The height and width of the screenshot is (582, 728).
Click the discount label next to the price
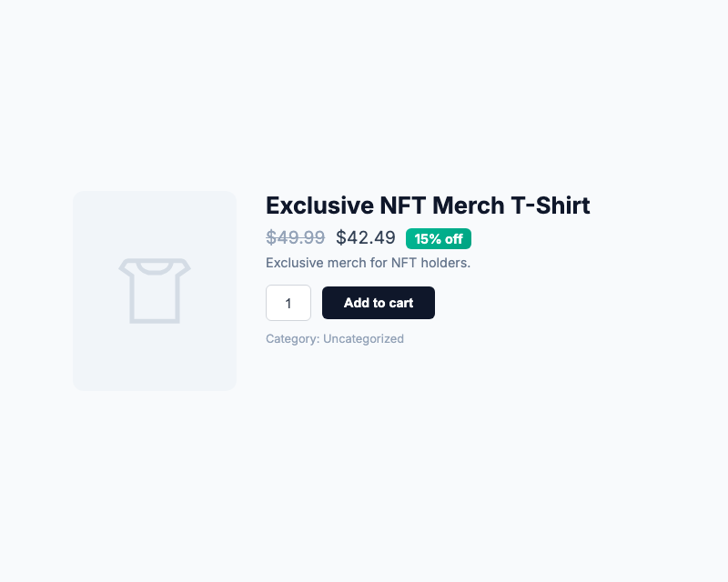click(438, 238)
